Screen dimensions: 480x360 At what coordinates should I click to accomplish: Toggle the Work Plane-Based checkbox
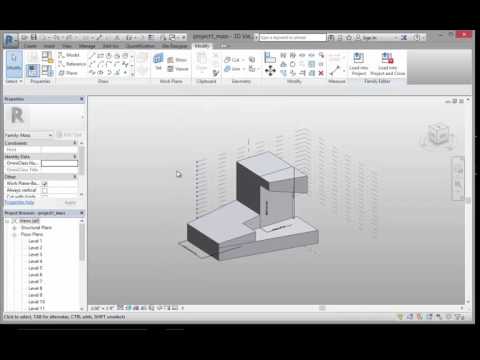44,183
